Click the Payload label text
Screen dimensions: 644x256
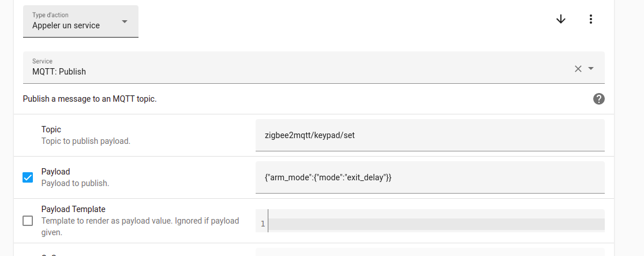tap(55, 172)
